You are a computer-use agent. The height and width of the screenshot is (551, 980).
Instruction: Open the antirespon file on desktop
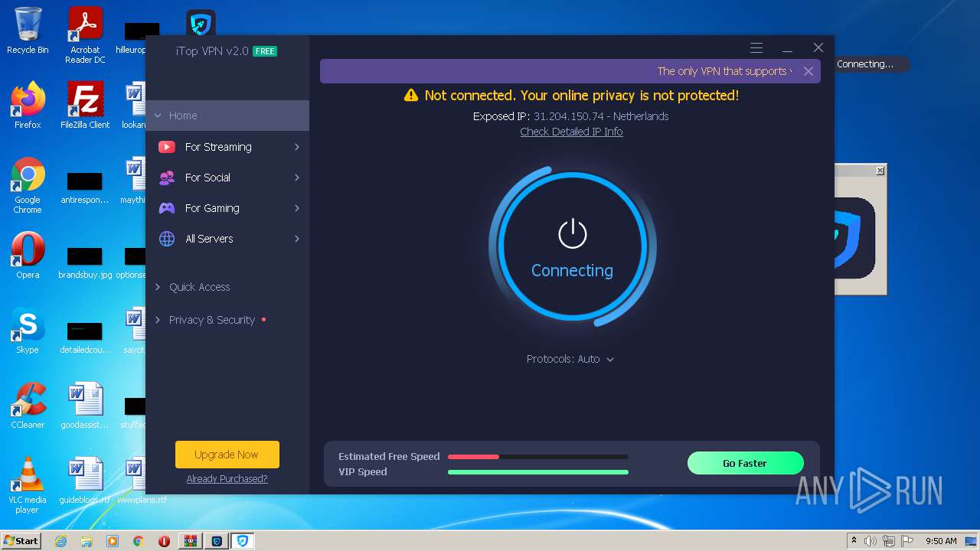85,187
